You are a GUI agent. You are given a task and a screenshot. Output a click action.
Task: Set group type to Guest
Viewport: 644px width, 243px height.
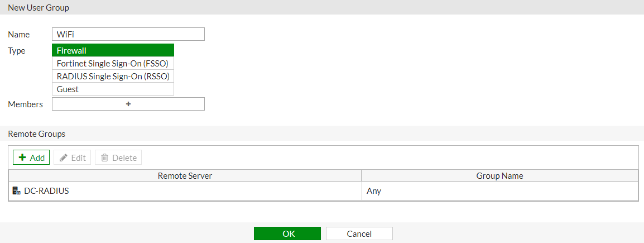point(113,89)
